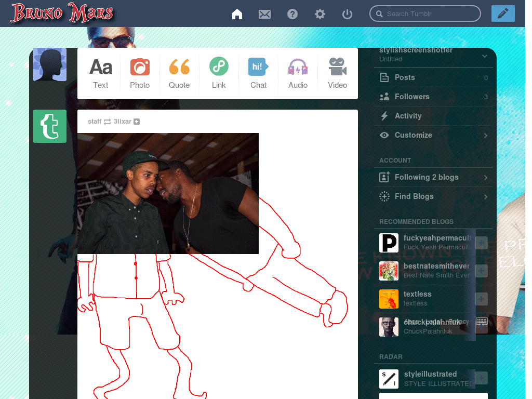532x399 pixels.
Task: Go to the Home dashboard icon
Action: pos(237,14)
